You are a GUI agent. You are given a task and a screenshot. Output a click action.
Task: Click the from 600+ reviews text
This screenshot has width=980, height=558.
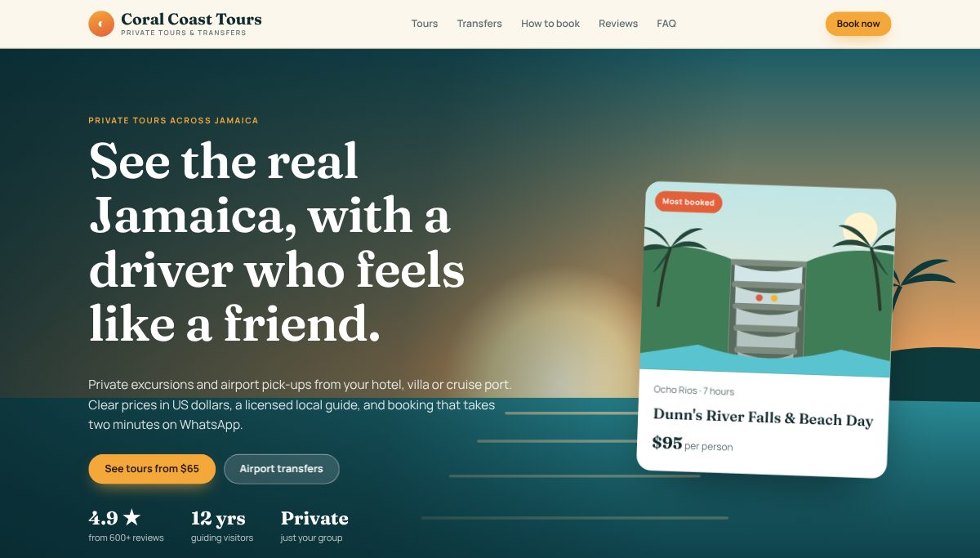(x=126, y=538)
